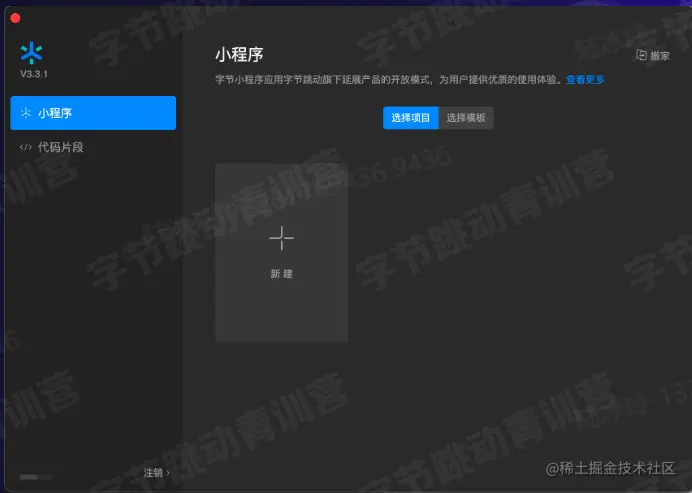Switch to the 选择项目 tab
The width and height of the screenshot is (692, 493).
coord(410,118)
